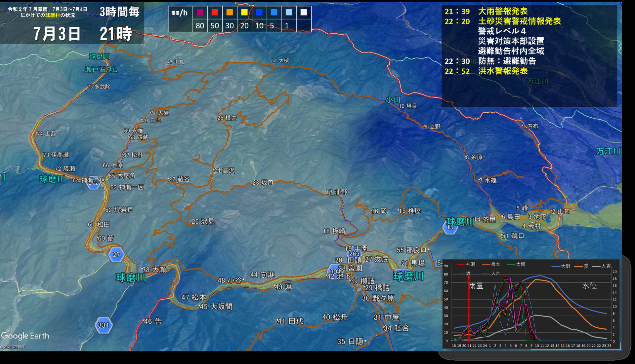The width and height of the screenshot is (635, 364).
Task: Select the medium blue 5 mm/h swatch
Action: [274, 12]
